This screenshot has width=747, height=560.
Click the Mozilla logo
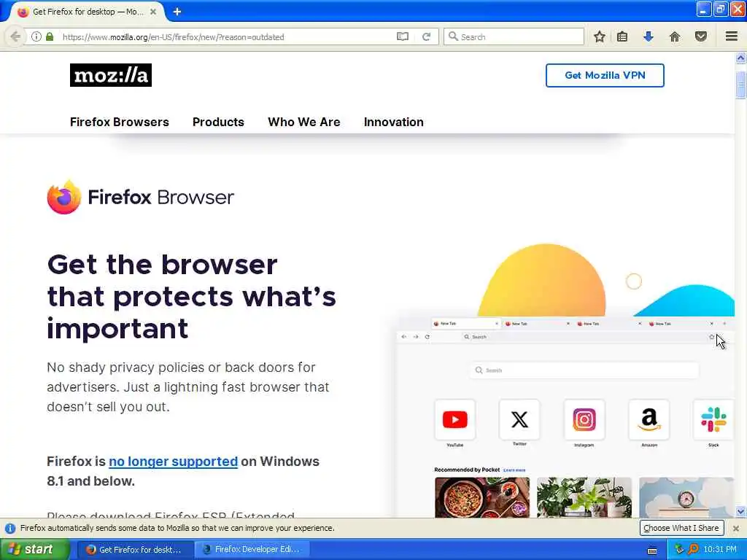pos(111,75)
